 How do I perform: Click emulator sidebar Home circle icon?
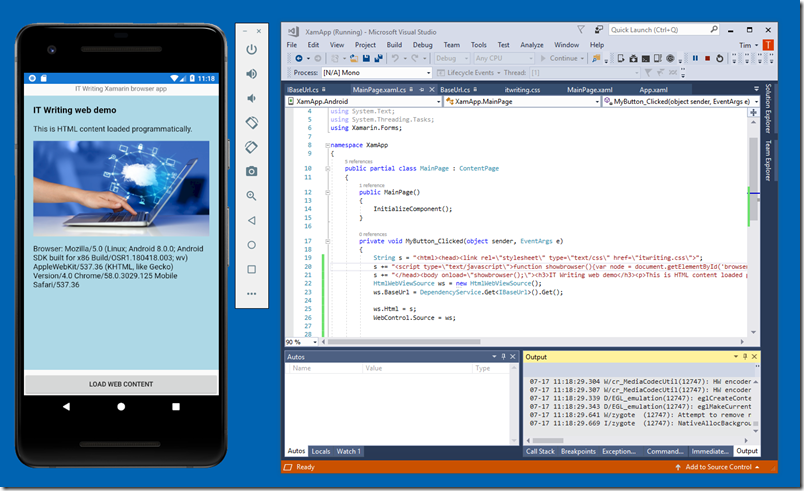click(251, 245)
